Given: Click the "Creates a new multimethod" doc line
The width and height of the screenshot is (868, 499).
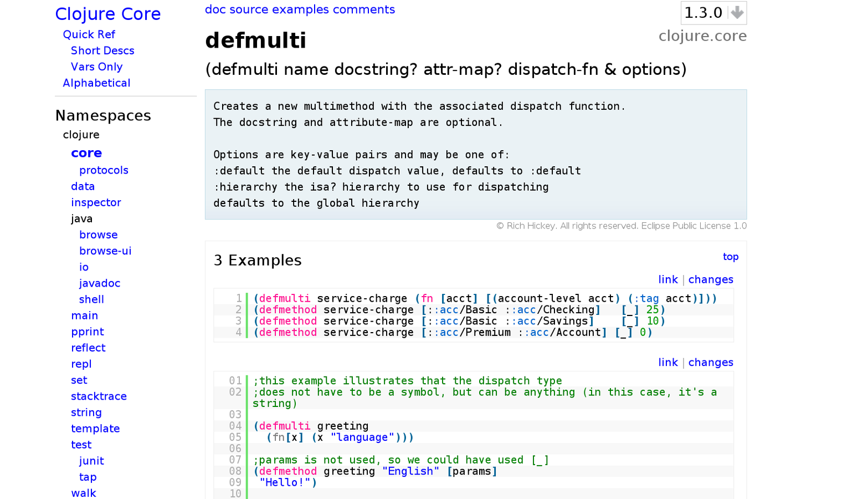Looking at the screenshot, I should tap(419, 106).
